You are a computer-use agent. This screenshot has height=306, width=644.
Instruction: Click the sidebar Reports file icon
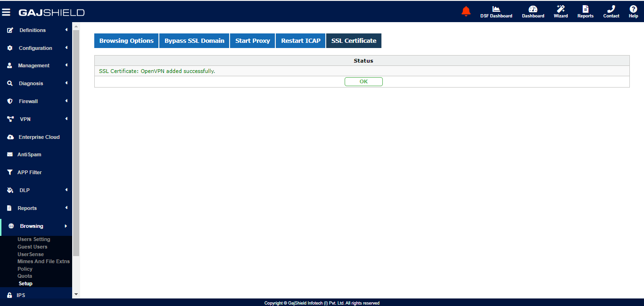(x=9, y=208)
